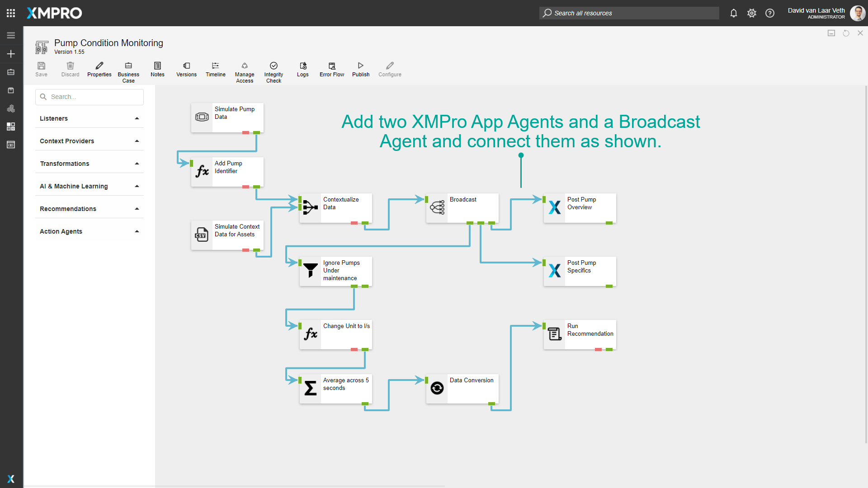Click the Integrity Check toolbar icon
This screenshot has height=488, width=868.
tap(274, 66)
